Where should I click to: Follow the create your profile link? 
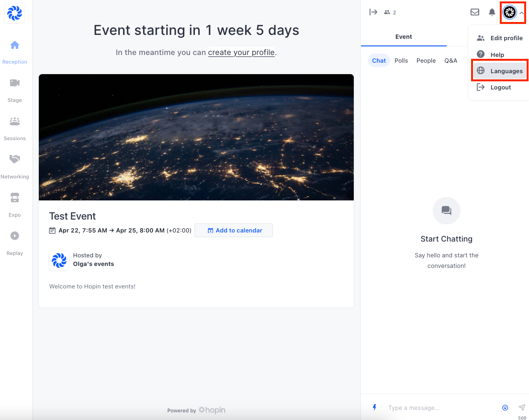(241, 53)
